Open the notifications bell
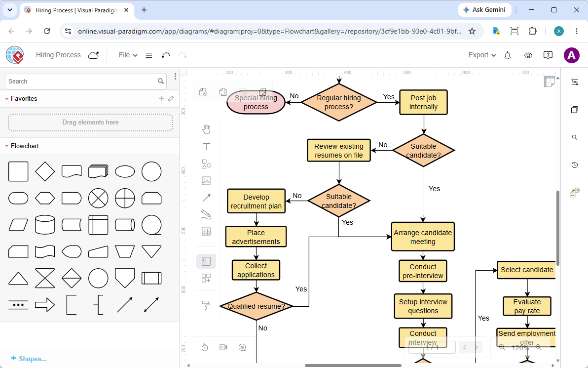 coord(508,56)
